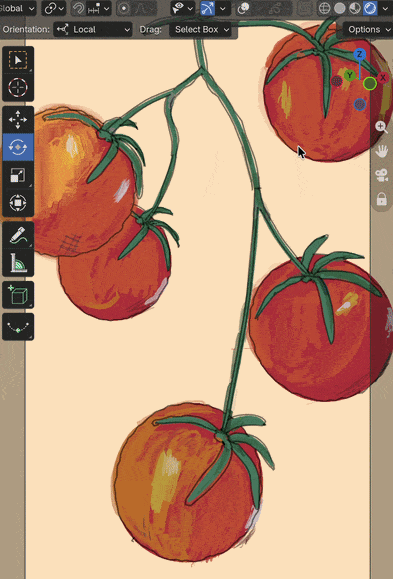Open snapping options dropdown
393x579 pixels.
(x=98, y=8)
